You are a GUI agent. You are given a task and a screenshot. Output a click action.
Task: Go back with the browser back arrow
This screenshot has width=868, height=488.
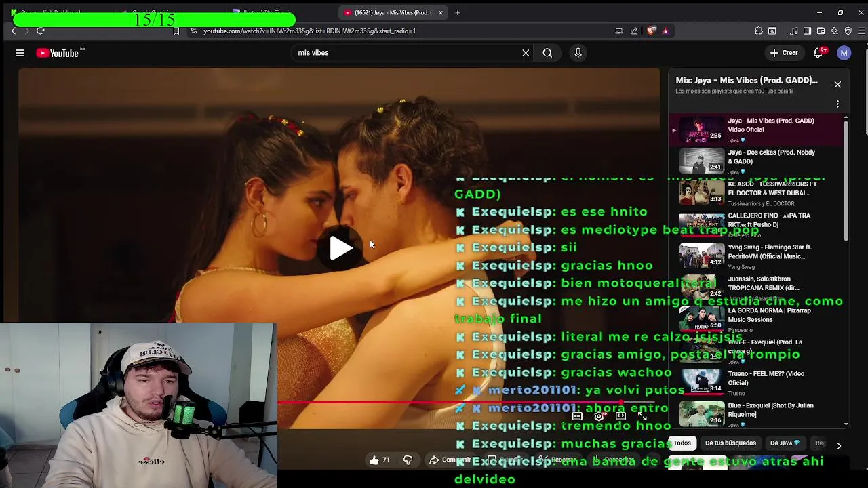(x=14, y=30)
